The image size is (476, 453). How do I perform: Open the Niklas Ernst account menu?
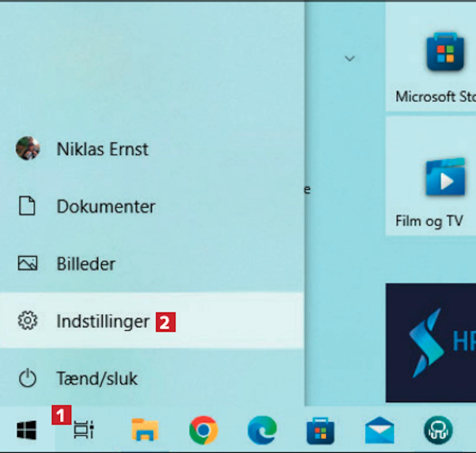102,149
